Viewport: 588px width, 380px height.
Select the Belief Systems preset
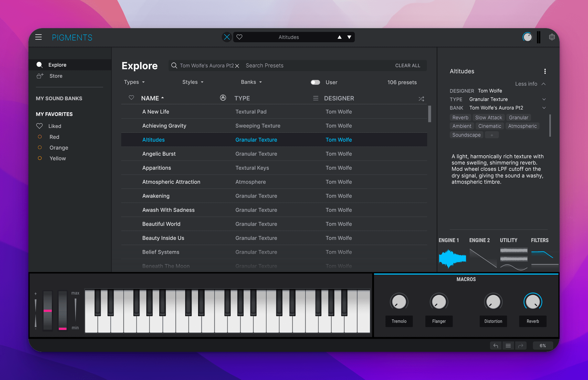pyautogui.click(x=274, y=252)
